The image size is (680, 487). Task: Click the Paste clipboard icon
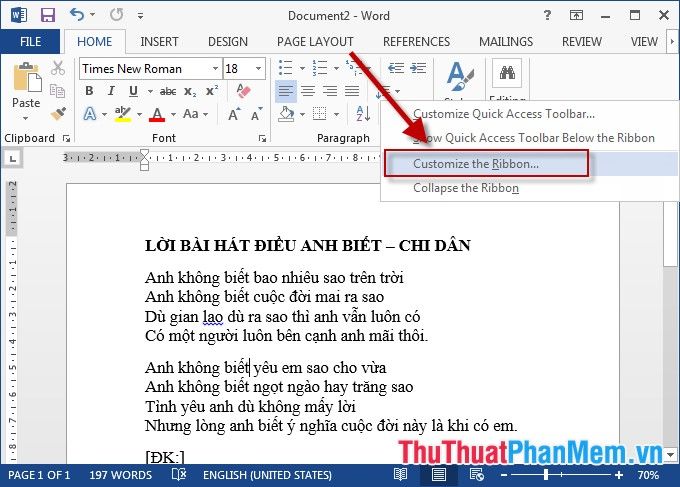[27, 77]
